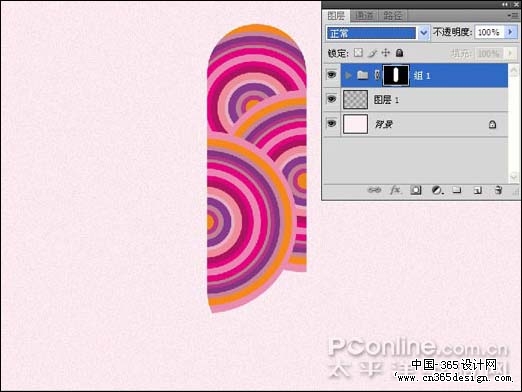Viewport: 522px width, 392px height.
Task: Open the 正常 blend mode dropdown
Action: click(423, 33)
